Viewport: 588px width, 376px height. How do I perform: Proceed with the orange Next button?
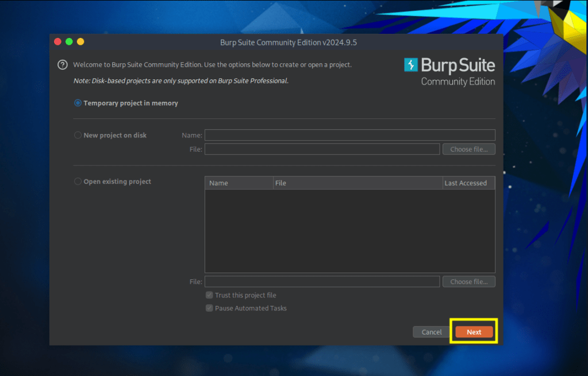[x=474, y=332]
